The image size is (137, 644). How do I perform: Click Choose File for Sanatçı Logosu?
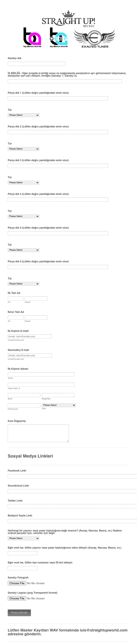click(x=17, y=598)
